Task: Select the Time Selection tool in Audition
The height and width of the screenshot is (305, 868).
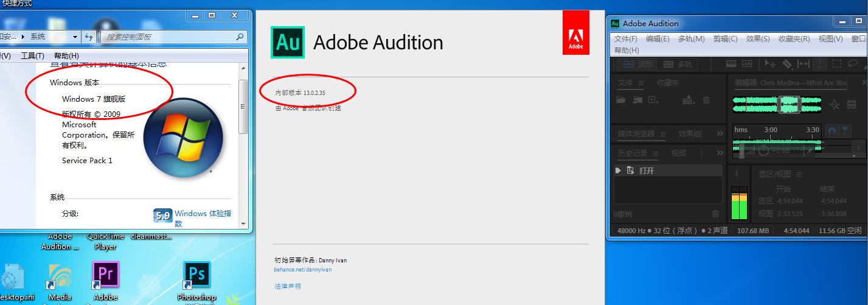Action: pyautogui.click(x=819, y=64)
